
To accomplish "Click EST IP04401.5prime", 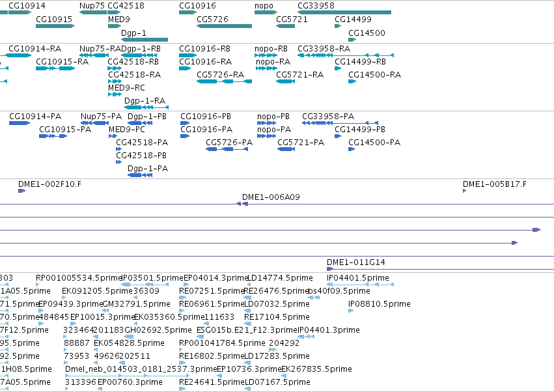I will coord(358,278).
